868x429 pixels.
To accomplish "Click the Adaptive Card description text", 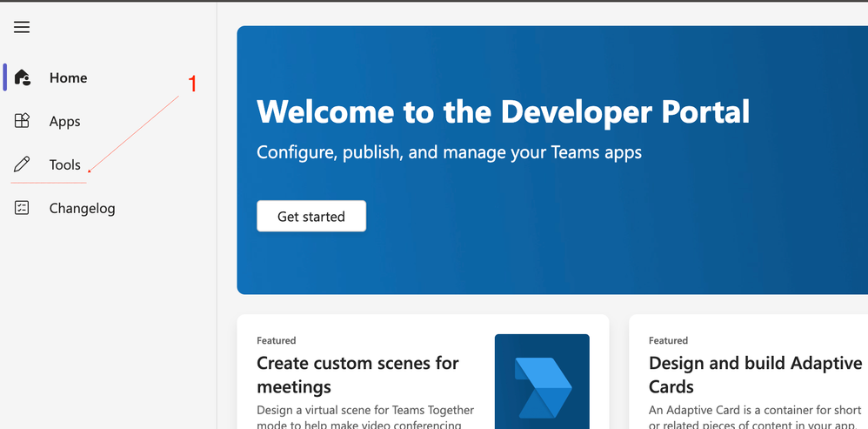I will coord(755,416).
